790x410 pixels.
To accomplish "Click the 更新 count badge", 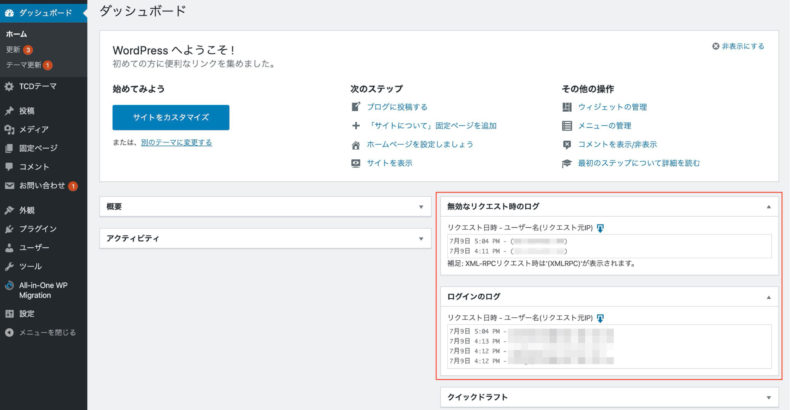I will (28, 49).
